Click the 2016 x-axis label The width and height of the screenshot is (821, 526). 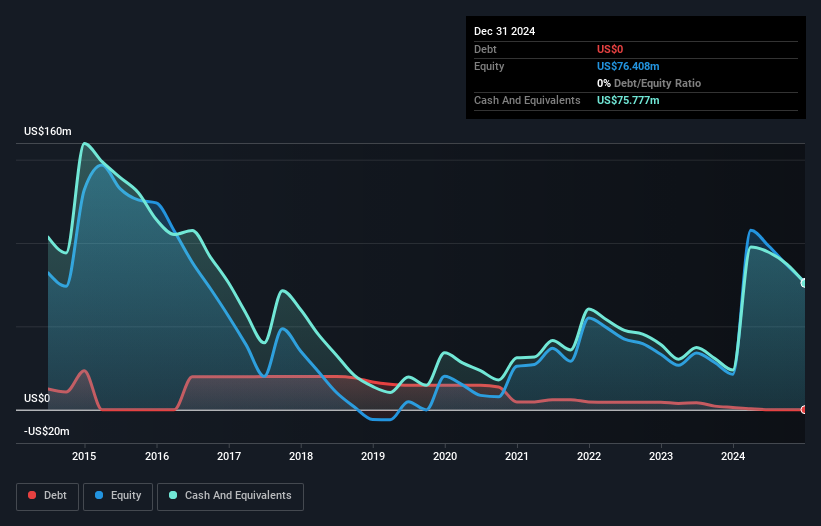tap(157, 456)
